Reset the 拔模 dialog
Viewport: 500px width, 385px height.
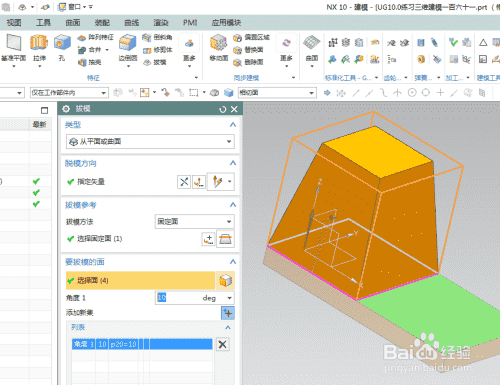[223, 109]
